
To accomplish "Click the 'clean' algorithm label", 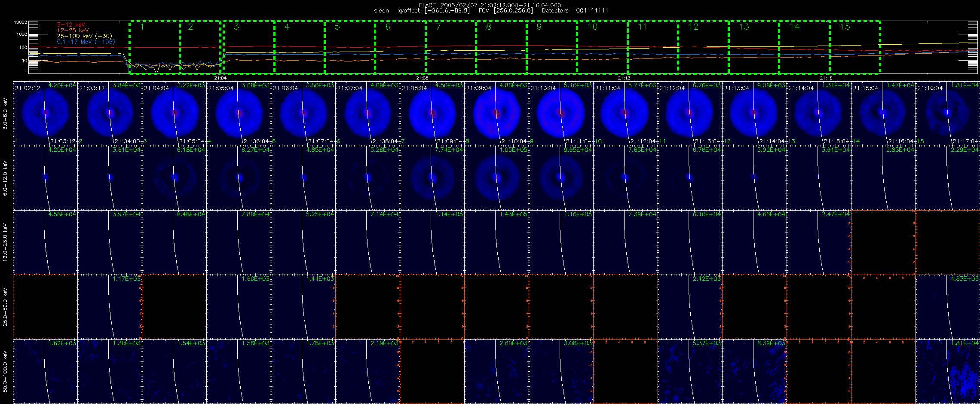I will pos(381,11).
